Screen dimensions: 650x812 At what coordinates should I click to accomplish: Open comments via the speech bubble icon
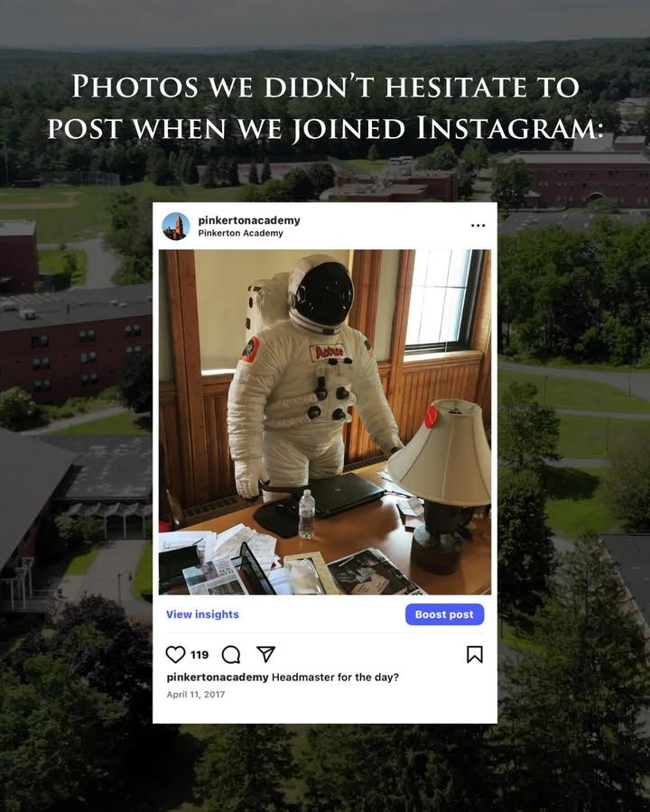click(x=231, y=655)
